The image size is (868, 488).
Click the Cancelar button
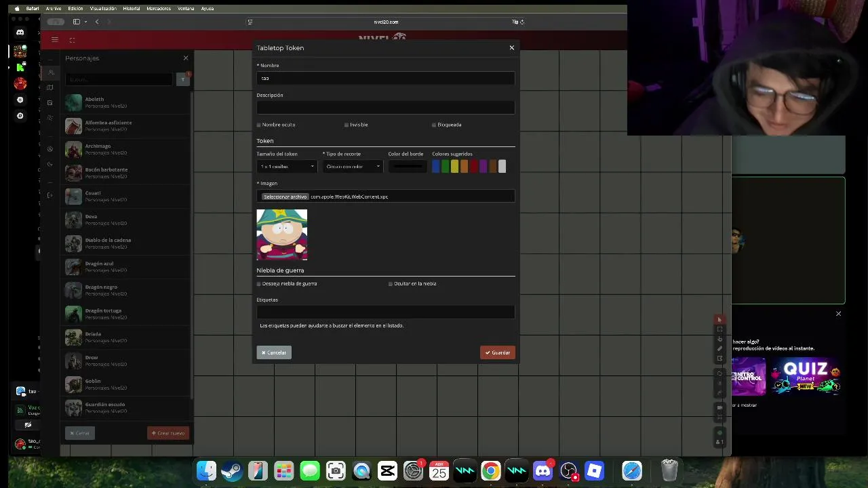(274, 352)
